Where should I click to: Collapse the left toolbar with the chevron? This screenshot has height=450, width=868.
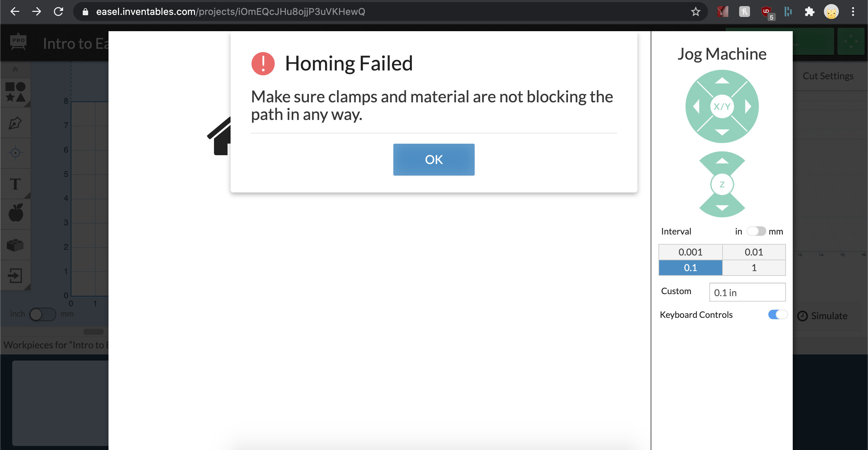click(15, 69)
